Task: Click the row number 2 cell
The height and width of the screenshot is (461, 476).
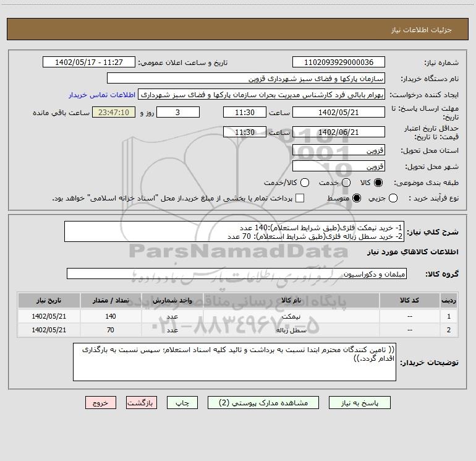Action: tap(449, 330)
